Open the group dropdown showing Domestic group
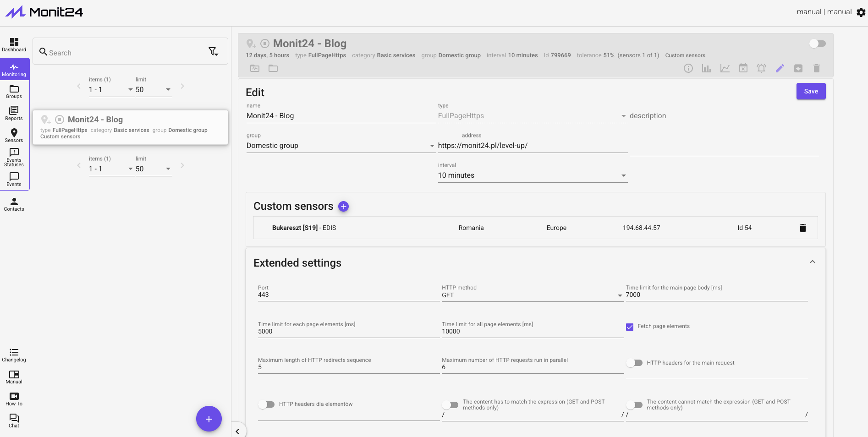Image resolution: width=868 pixels, height=437 pixels. click(x=340, y=146)
